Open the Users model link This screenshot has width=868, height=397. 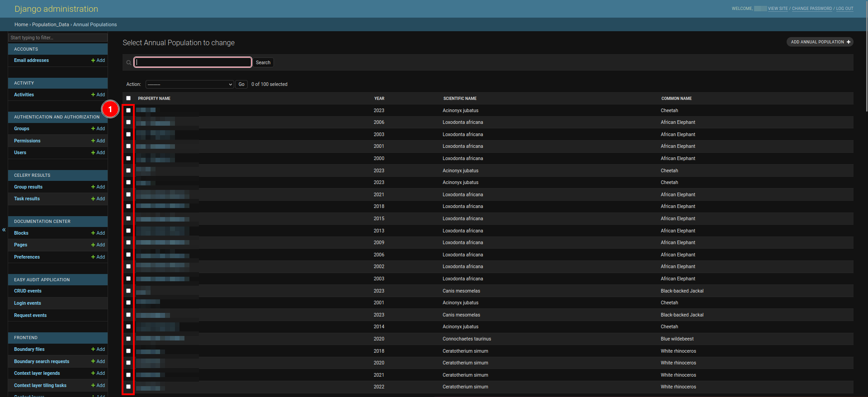click(20, 153)
